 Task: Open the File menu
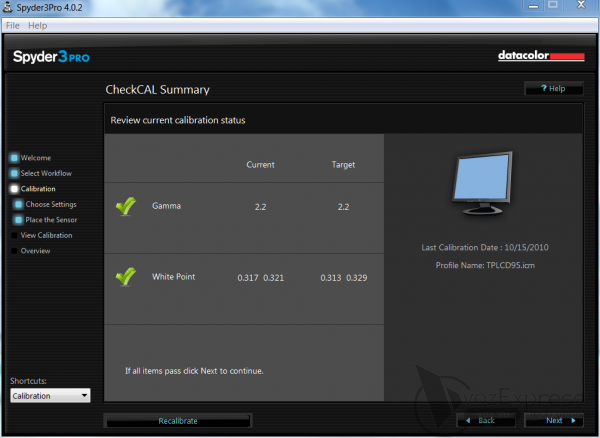(x=13, y=25)
